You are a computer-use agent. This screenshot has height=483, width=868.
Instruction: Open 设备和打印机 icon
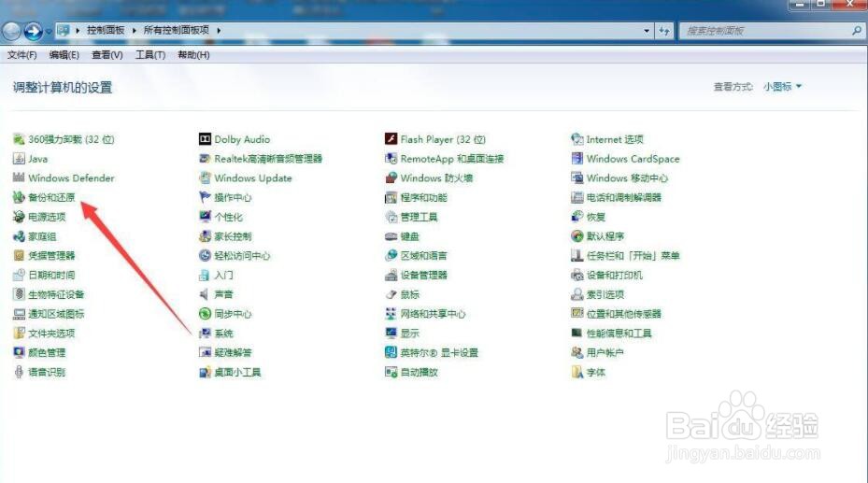576,275
